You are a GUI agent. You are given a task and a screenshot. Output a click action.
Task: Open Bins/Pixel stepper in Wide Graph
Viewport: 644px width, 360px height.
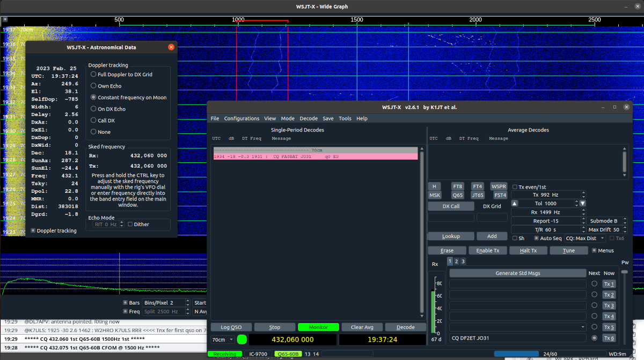[x=167, y=303]
